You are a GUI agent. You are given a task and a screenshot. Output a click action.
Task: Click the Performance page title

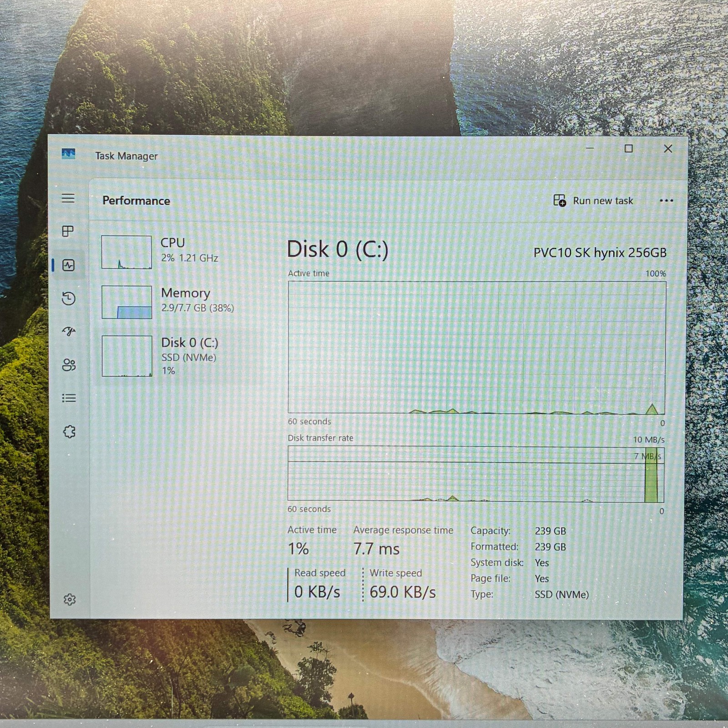(x=136, y=201)
